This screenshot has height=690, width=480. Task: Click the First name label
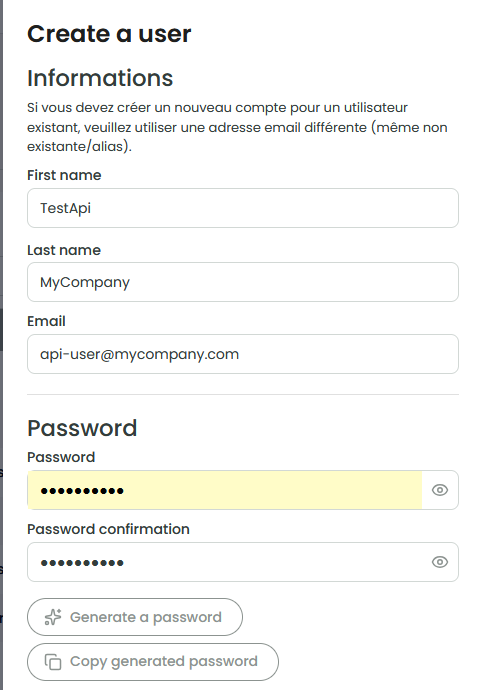coord(64,175)
